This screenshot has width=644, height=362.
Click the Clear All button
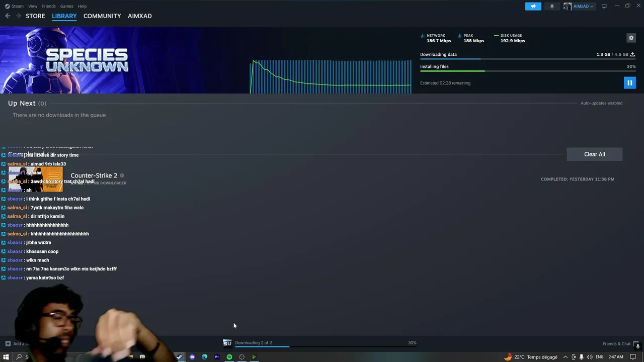tap(594, 154)
